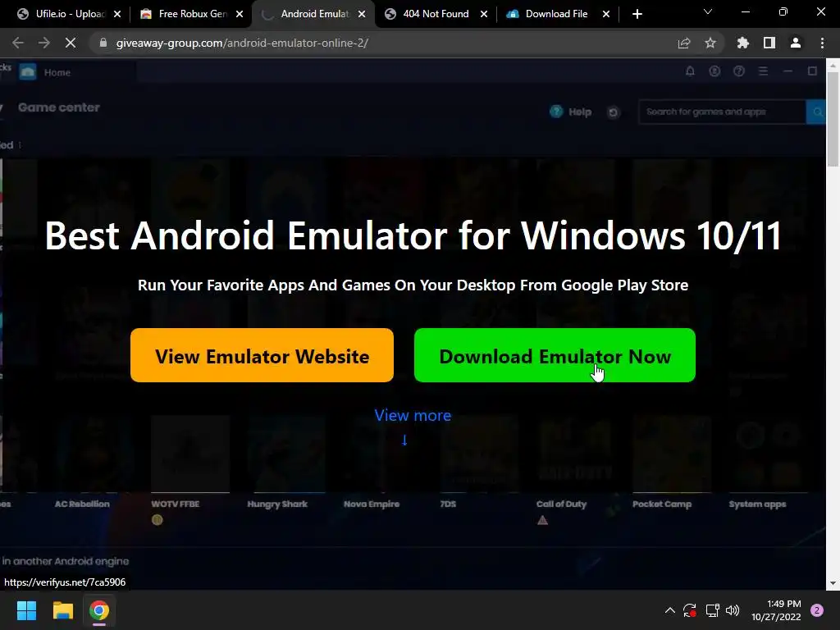Close the Android Emulator tab
This screenshot has width=840, height=630.
362,15
